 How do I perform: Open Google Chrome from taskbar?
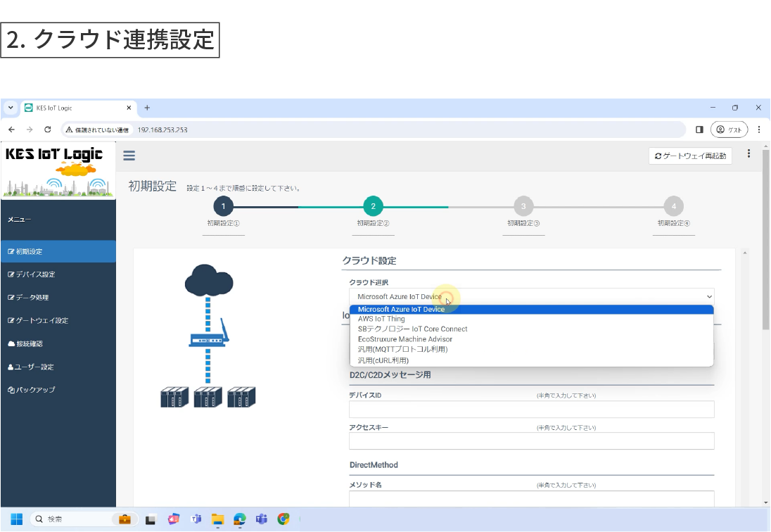point(283,519)
